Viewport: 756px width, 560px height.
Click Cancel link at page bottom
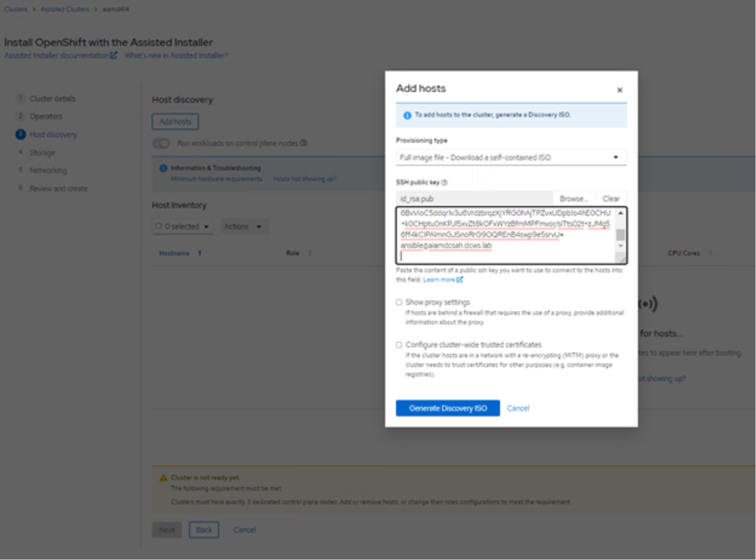coord(245,530)
